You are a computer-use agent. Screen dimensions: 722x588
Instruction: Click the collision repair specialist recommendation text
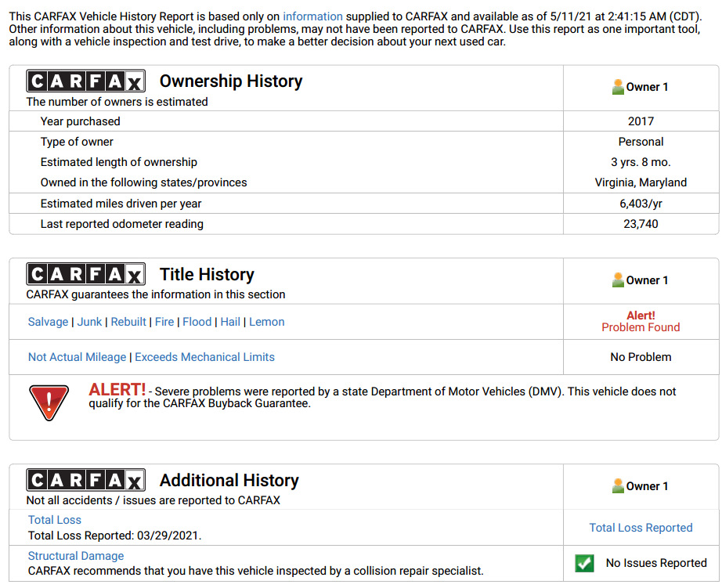[x=256, y=571]
